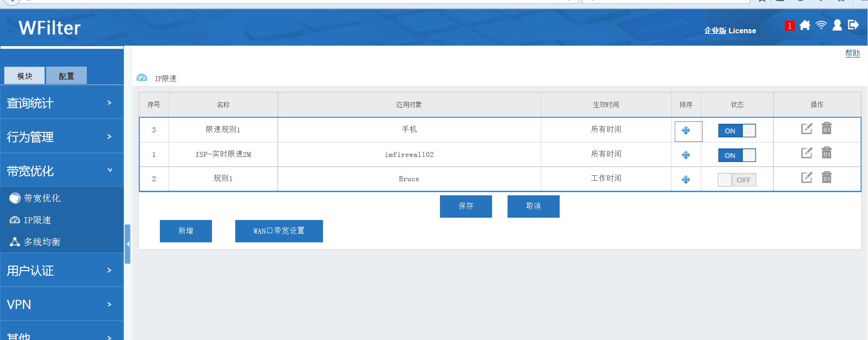Click the home icon in header
868x340 pixels.
(x=805, y=26)
